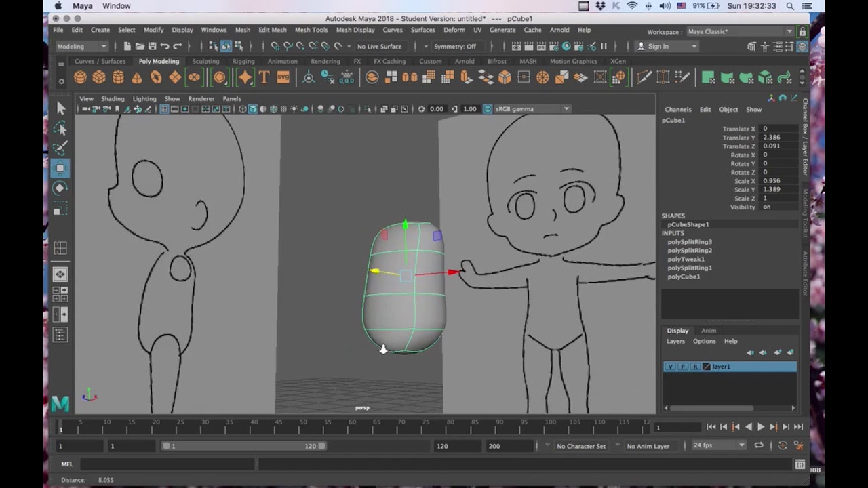Toggle layer1 visibility V box
The width and height of the screenshot is (868, 488).
click(670, 367)
